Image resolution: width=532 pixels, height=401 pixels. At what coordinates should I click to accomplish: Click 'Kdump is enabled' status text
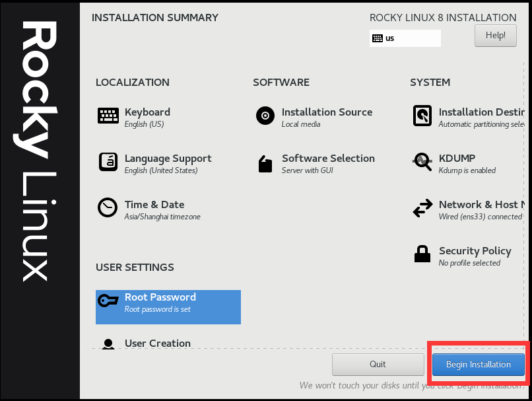coord(467,170)
